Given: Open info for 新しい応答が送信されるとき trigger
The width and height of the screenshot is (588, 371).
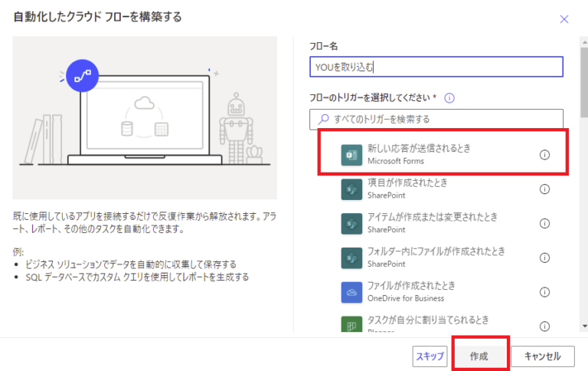Looking at the screenshot, I should (545, 154).
